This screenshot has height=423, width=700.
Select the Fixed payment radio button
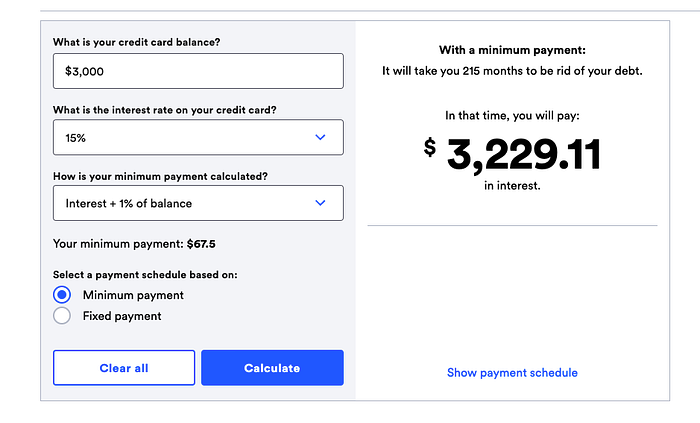[x=62, y=316]
